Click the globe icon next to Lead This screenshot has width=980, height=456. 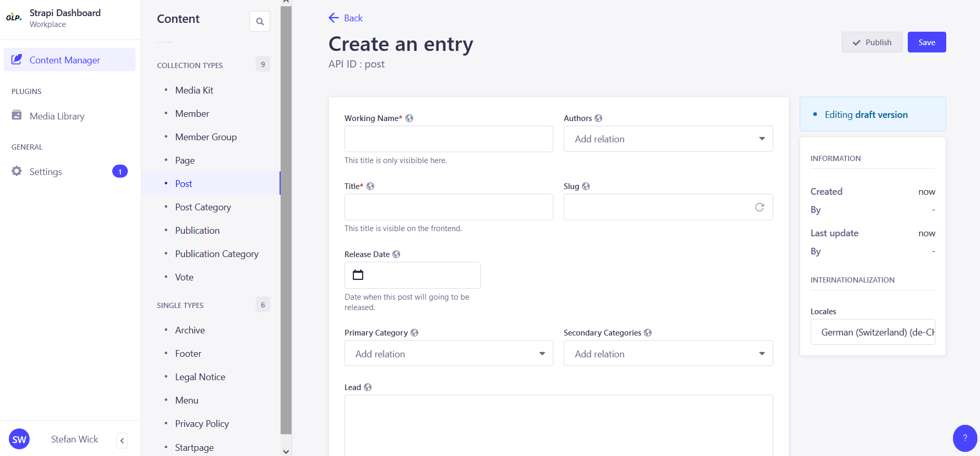point(368,387)
